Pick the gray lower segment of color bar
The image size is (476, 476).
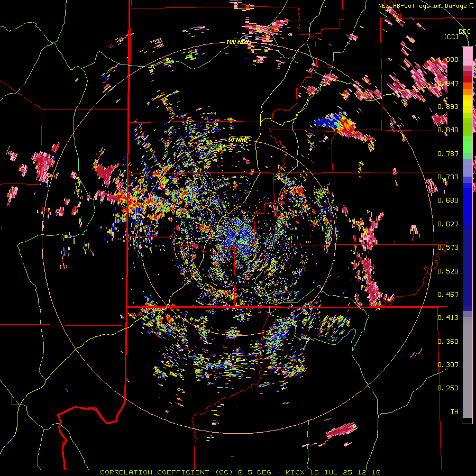pyautogui.click(x=467, y=368)
